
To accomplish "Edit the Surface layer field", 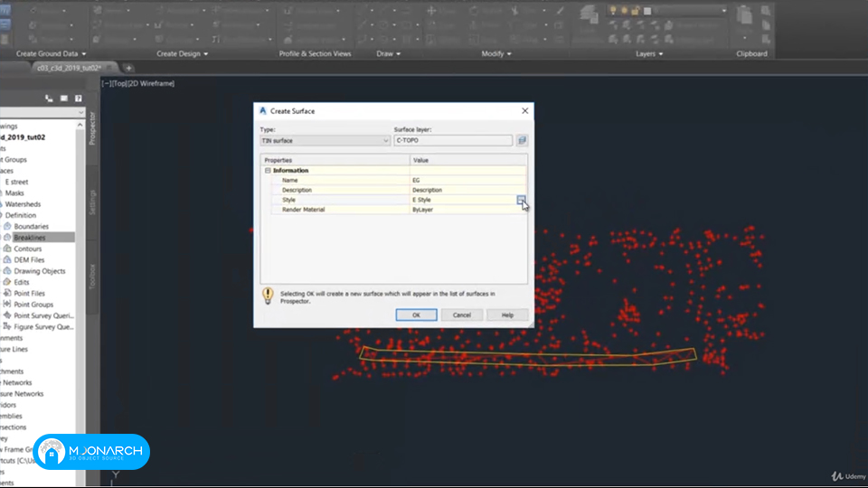I will click(x=453, y=141).
